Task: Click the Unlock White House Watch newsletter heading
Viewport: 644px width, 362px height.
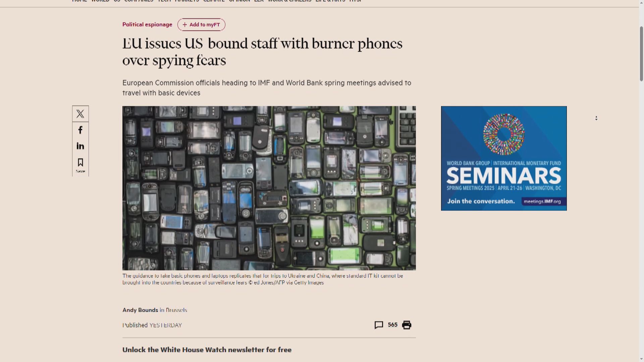Action: click(x=207, y=350)
